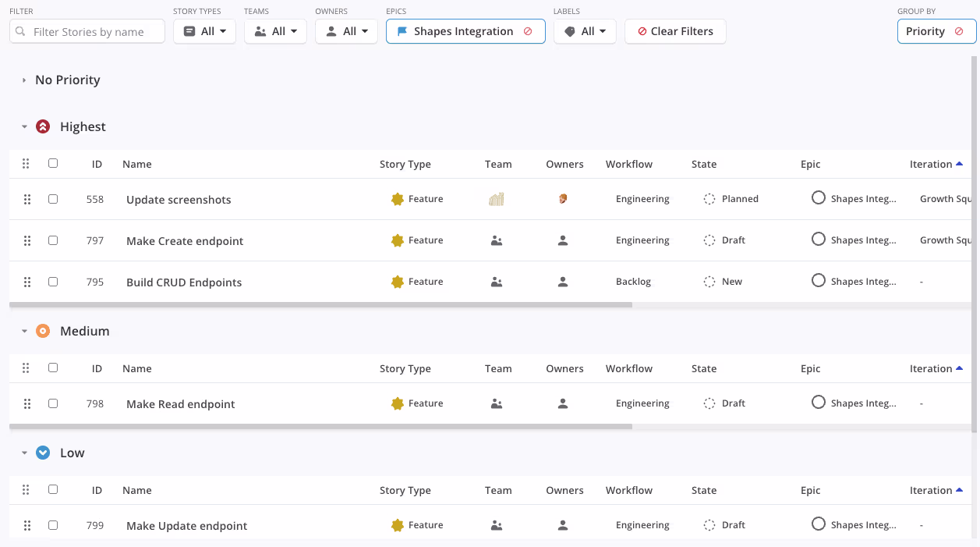This screenshot has width=980, height=547.
Task: Click the Medium group horizontal scrollbar
Action: pyautogui.click(x=320, y=426)
